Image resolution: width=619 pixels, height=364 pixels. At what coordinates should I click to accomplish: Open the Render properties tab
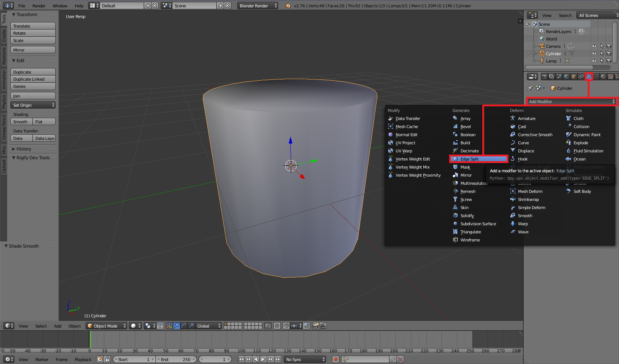pyautogui.click(x=544, y=77)
